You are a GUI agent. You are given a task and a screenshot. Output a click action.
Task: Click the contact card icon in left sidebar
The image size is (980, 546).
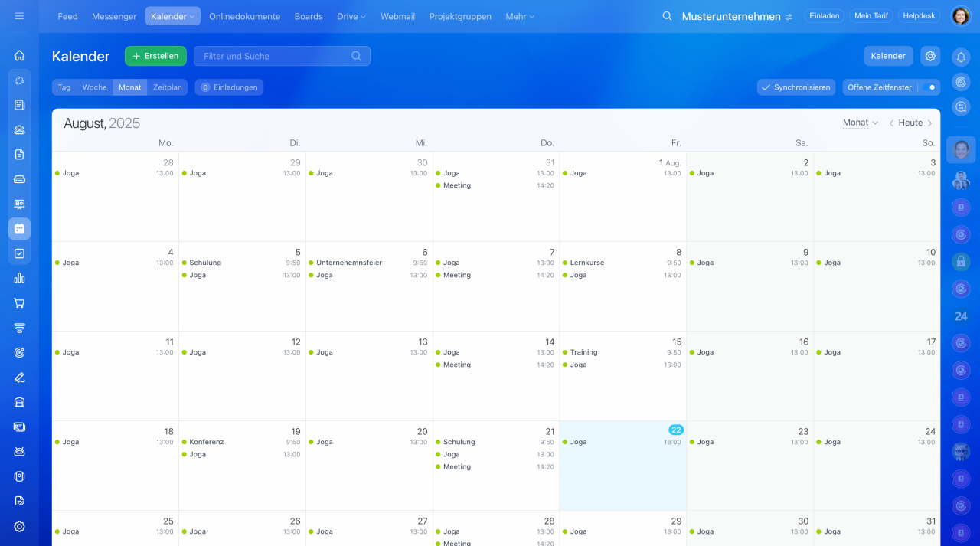[19, 427]
